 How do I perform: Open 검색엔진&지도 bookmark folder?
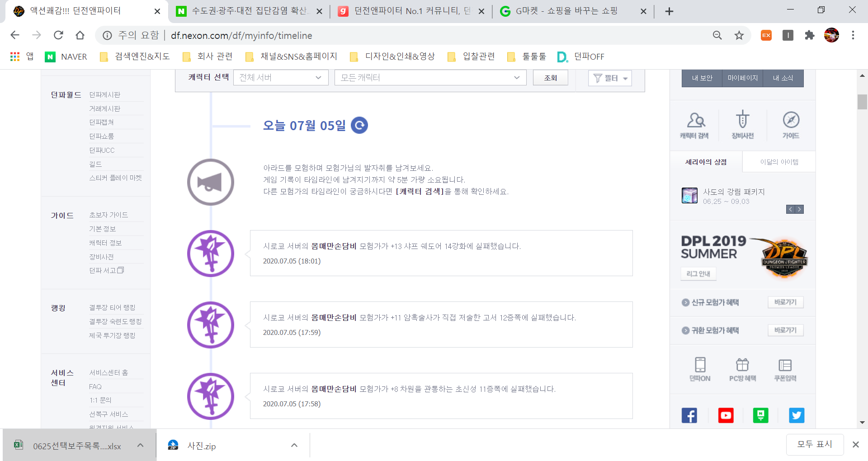135,56
